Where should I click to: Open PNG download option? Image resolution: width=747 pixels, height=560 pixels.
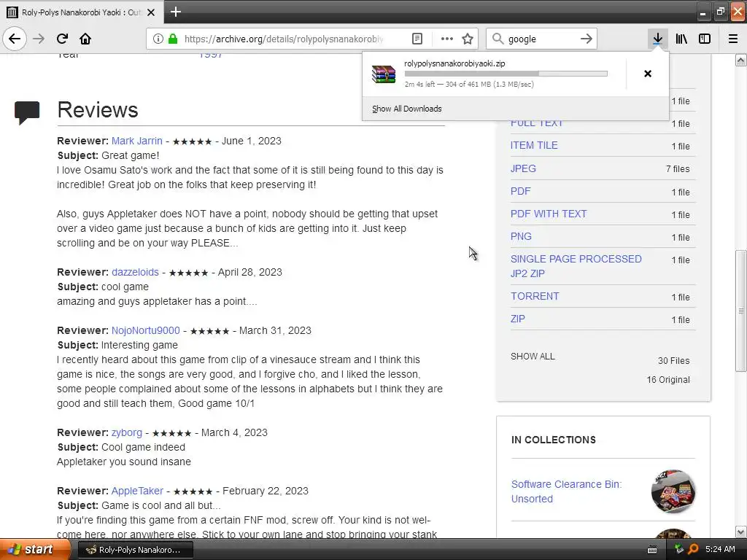pyautogui.click(x=521, y=237)
